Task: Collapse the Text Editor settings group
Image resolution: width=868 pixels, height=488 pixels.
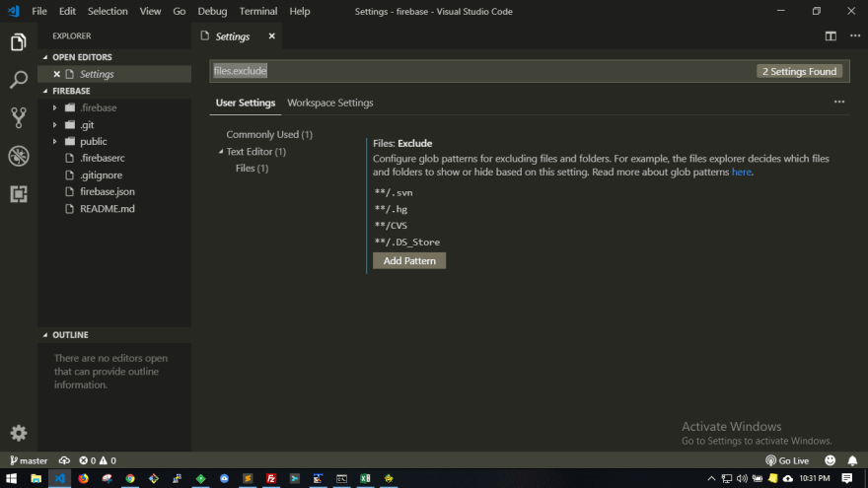Action: click(x=220, y=151)
